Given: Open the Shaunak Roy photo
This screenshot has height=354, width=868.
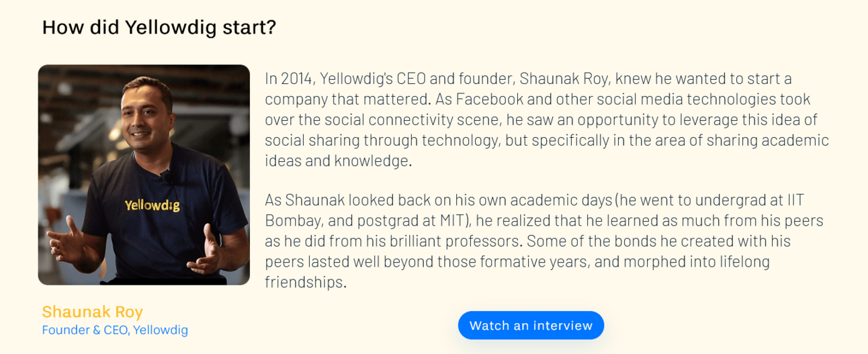Looking at the screenshot, I should pyautogui.click(x=144, y=175).
